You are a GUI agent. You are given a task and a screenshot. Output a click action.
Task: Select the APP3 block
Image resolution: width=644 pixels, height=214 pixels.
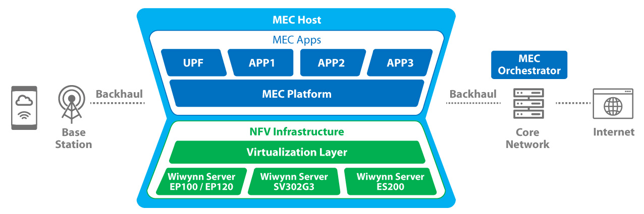pos(400,63)
